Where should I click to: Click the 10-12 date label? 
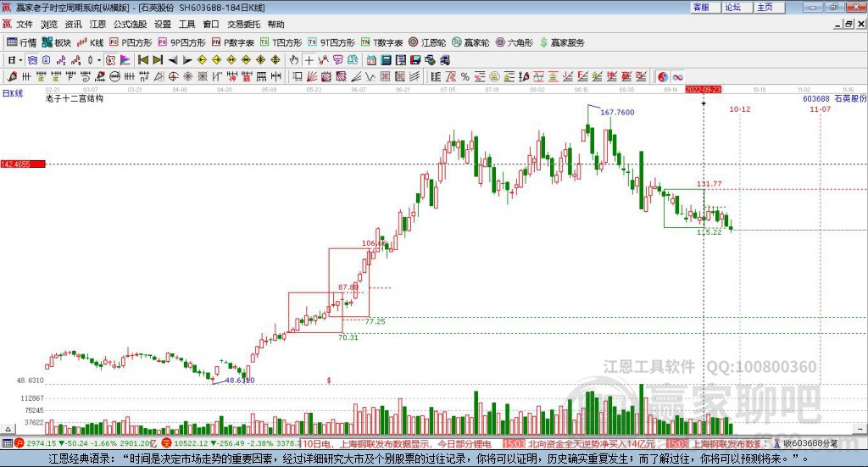pyautogui.click(x=739, y=109)
